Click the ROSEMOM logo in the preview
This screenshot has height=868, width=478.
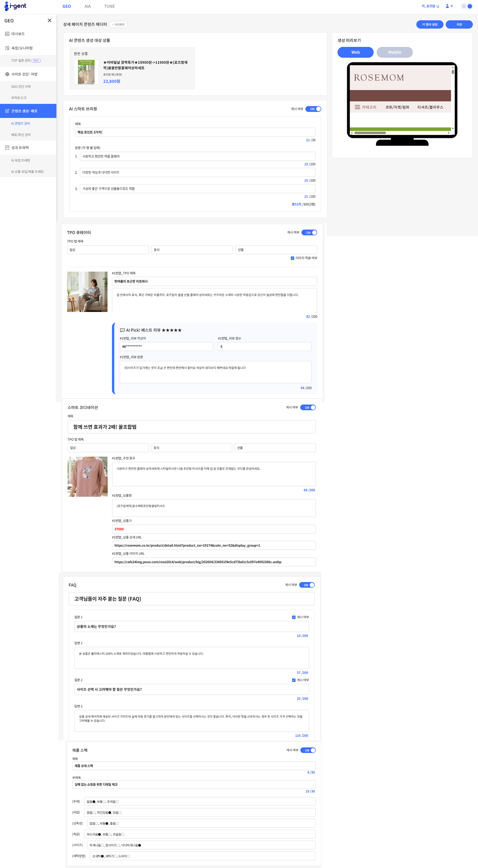tap(379, 77)
